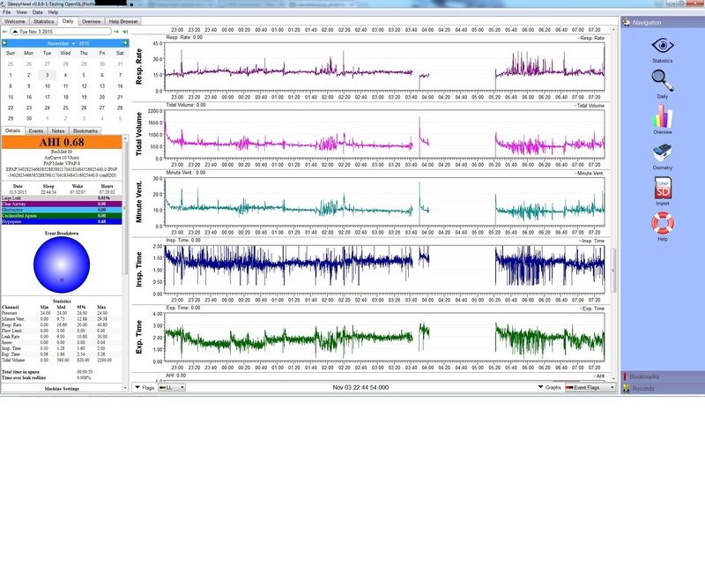
Task: Switch to the Help Browser tab
Action: coord(122,20)
